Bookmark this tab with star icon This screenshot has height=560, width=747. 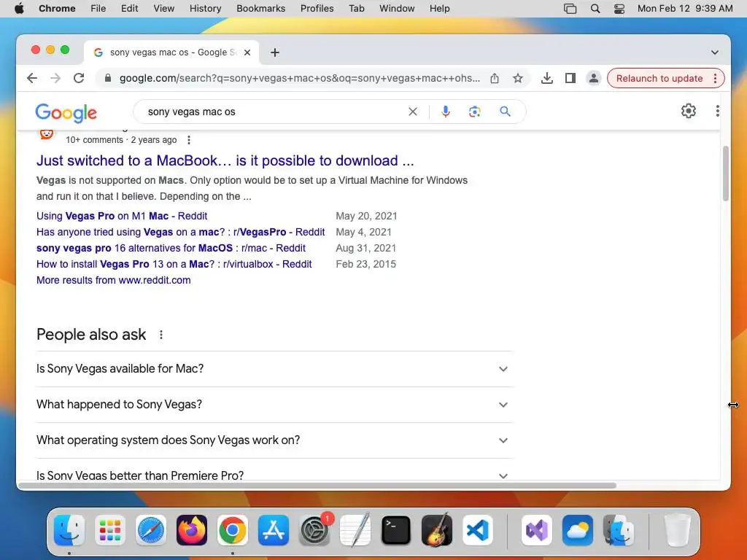pyautogui.click(x=518, y=78)
